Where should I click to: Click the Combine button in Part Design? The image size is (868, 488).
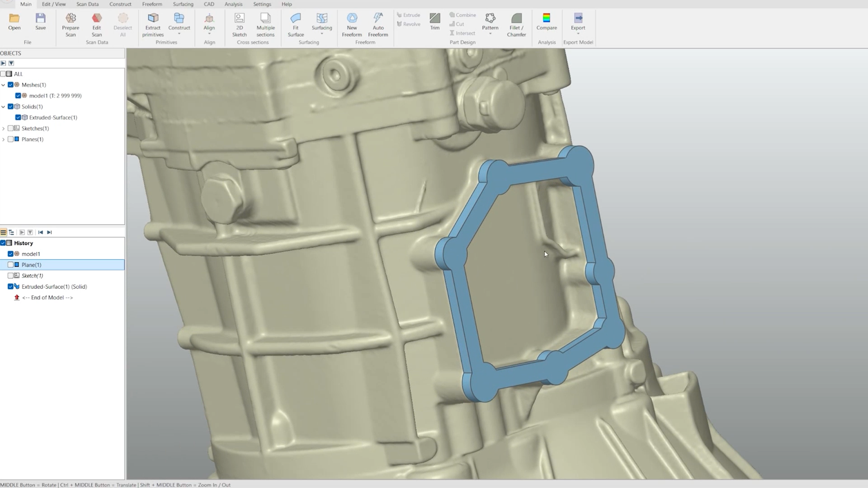click(463, 15)
